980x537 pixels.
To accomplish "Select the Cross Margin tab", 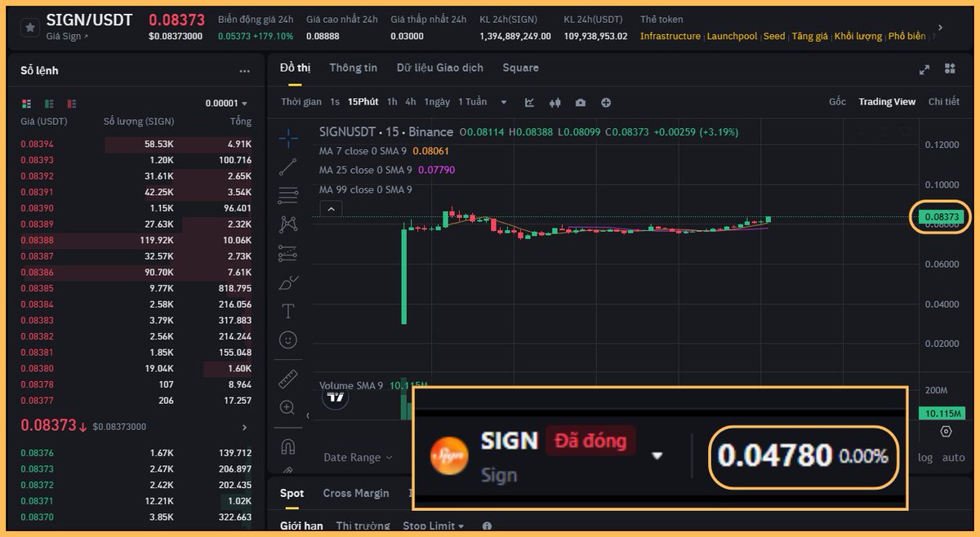I will [x=355, y=493].
